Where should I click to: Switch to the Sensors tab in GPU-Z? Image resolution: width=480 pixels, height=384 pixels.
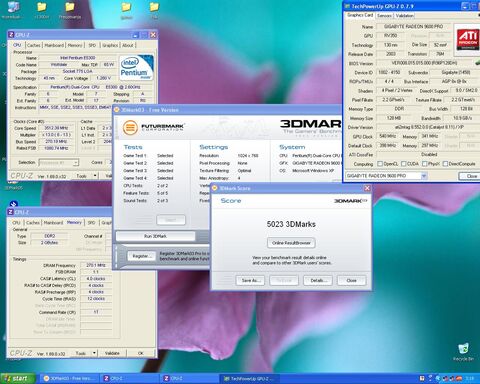(384, 16)
